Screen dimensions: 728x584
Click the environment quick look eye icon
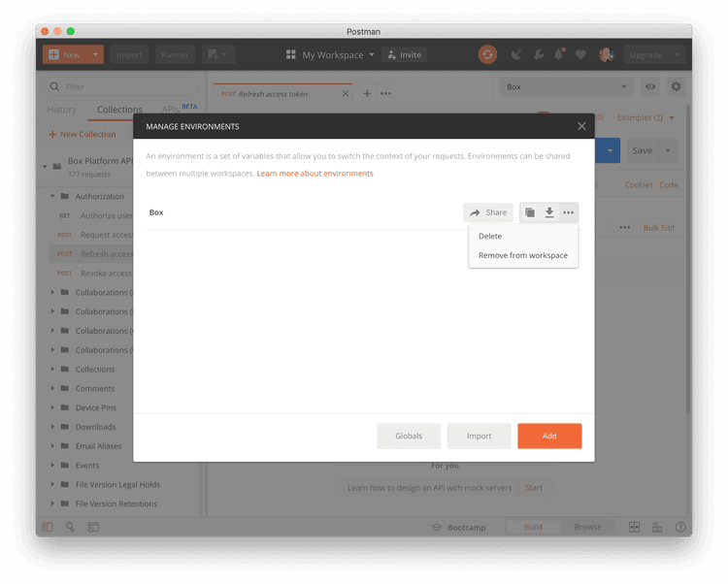(x=650, y=86)
